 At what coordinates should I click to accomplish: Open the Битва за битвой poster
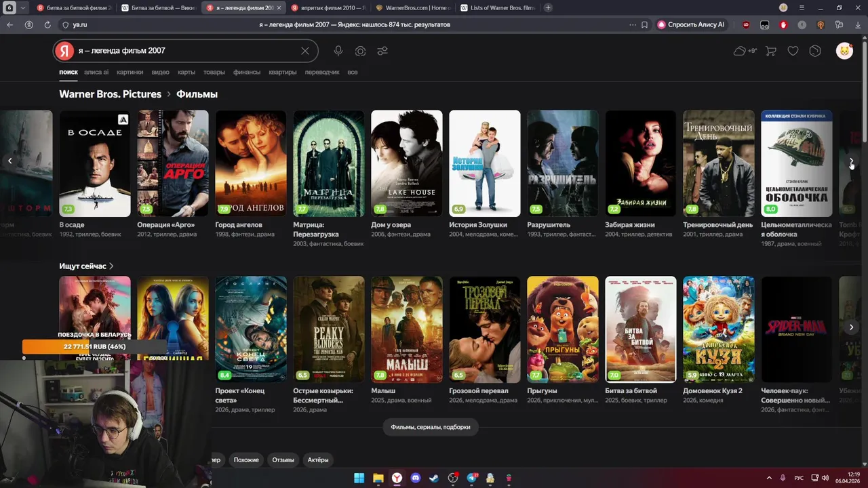(641, 329)
